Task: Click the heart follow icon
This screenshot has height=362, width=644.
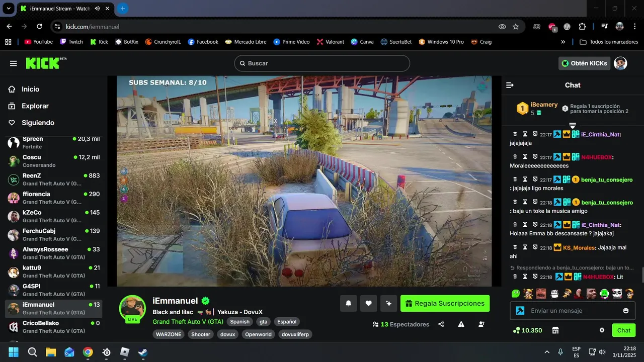Action: (x=368, y=303)
